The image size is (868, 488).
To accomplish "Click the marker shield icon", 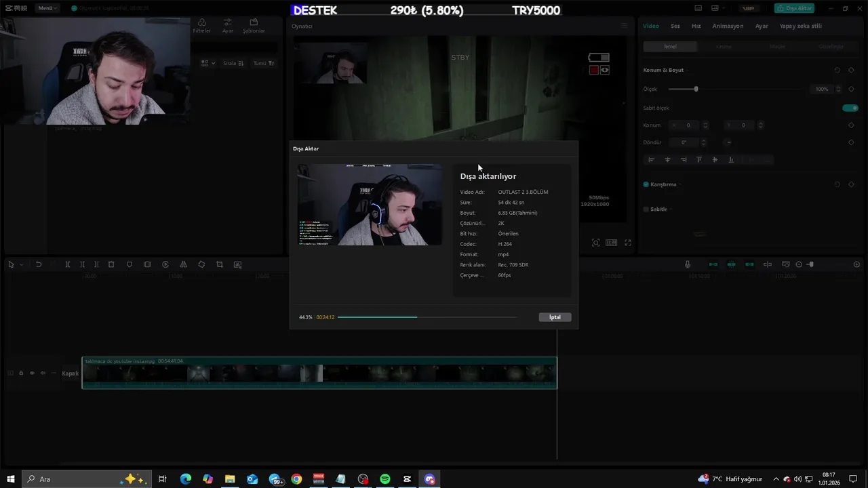I will pos(130,264).
